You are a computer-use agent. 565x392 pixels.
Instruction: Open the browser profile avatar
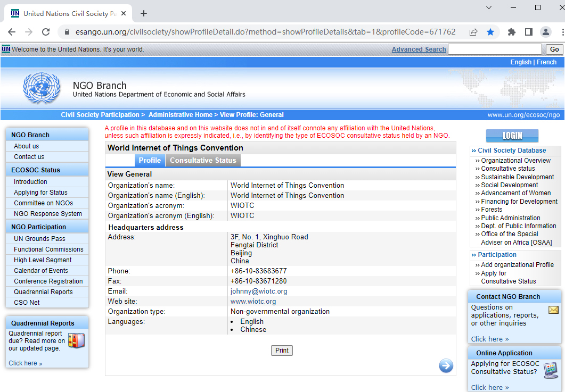click(545, 32)
